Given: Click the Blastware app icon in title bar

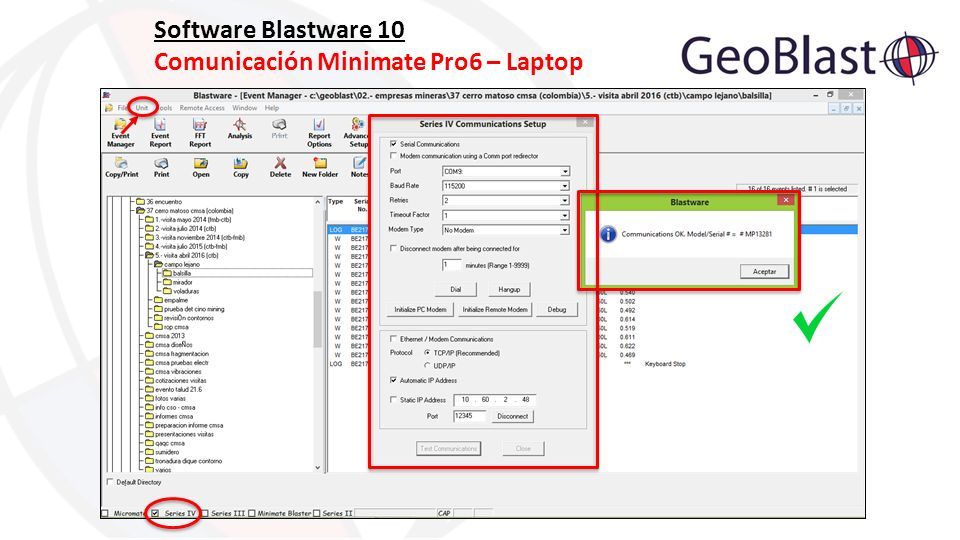Looking at the screenshot, I should 107,95.
